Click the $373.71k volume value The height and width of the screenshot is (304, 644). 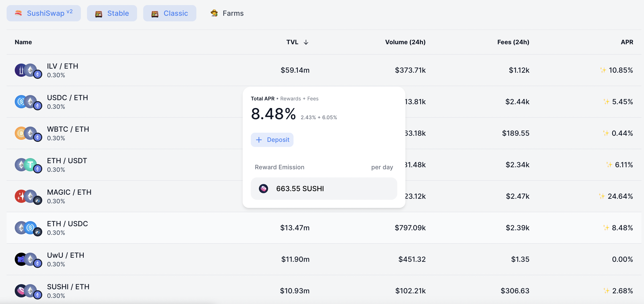[x=410, y=70]
